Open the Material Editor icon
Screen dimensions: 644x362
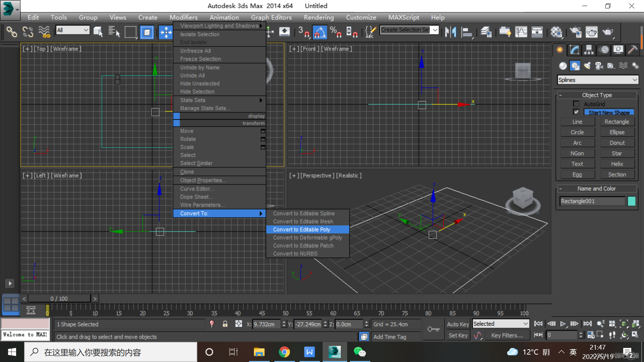click(556, 32)
